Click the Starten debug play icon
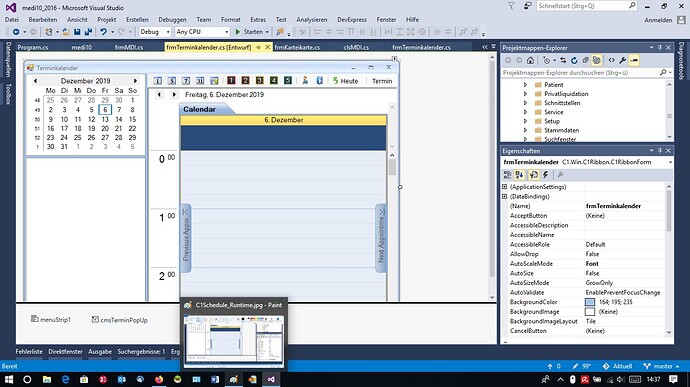Screen dimensions: 690x387 click(238, 32)
